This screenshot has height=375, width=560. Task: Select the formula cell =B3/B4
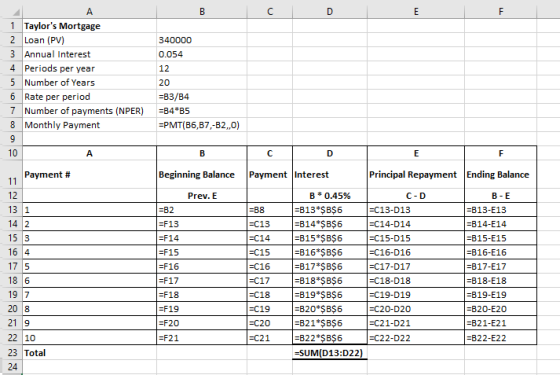pos(201,97)
